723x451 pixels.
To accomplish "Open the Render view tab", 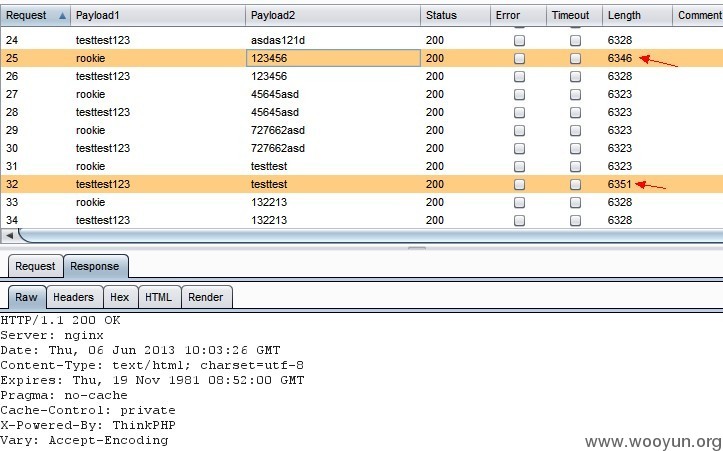I will point(207,297).
